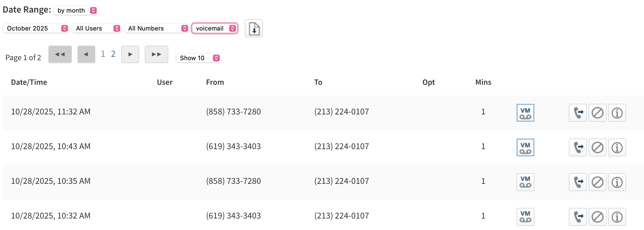Click the export/download call log icon
The image size is (644, 230).
[x=254, y=28]
